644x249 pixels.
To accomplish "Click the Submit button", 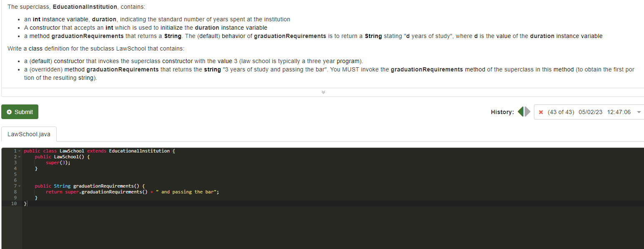I will (21, 112).
